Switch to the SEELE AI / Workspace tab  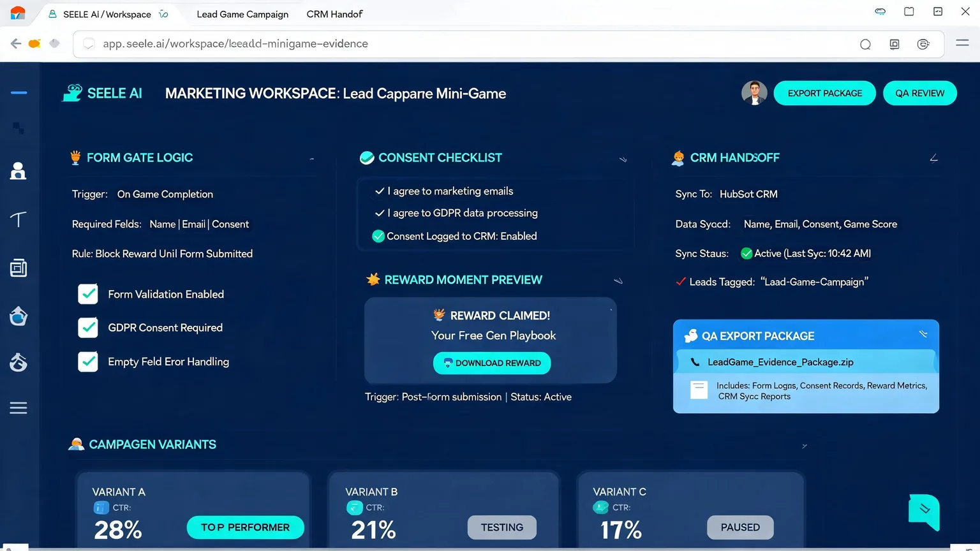tap(107, 14)
